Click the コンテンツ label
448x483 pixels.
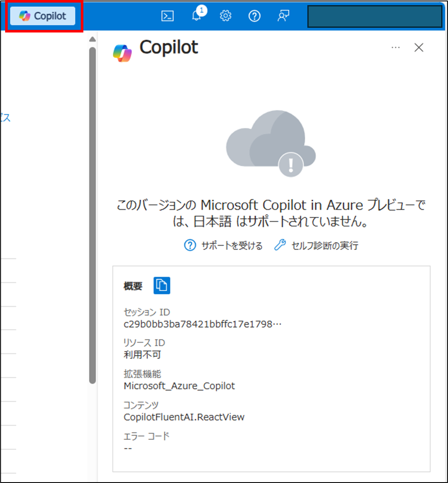pyautogui.click(x=141, y=405)
